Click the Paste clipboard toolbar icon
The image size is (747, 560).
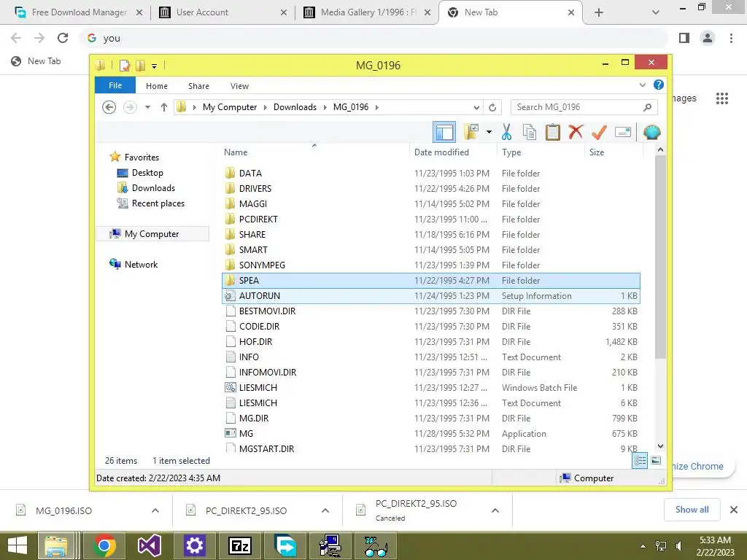click(x=553, y=132)
